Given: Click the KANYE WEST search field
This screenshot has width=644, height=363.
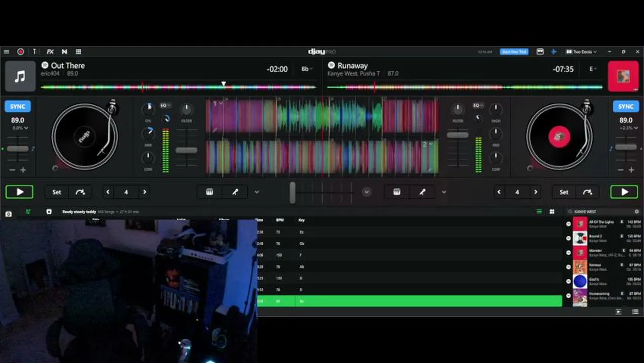Looking at the screenshot, I should (x=602, y=212).
